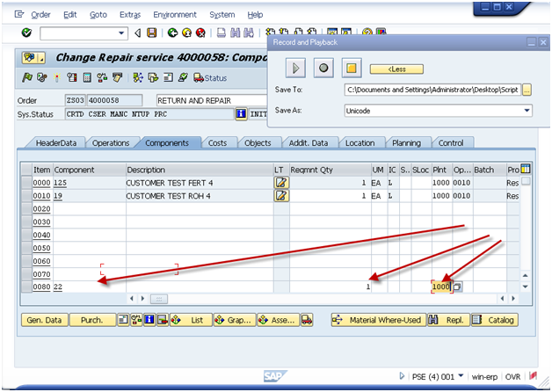Click the Print icon in toolbar
Viewport: 552px width, 392px height.
(222, 33)
